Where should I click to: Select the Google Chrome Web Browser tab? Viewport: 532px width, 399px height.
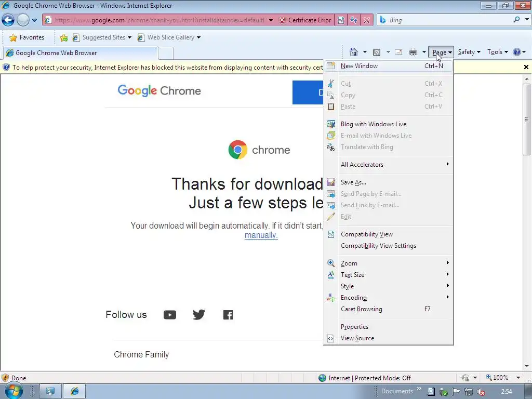click(x=81, y=53)
